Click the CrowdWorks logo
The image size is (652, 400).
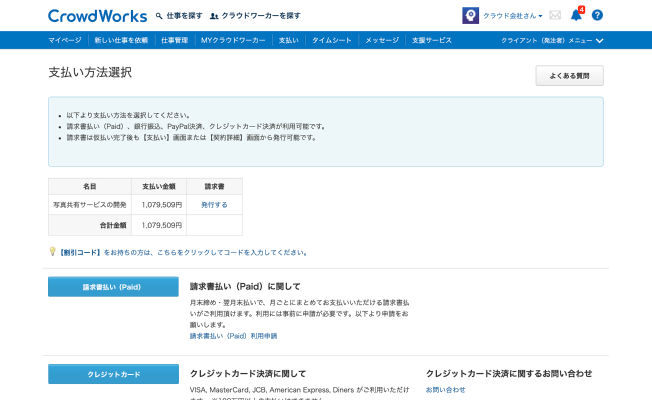(96, 16)
